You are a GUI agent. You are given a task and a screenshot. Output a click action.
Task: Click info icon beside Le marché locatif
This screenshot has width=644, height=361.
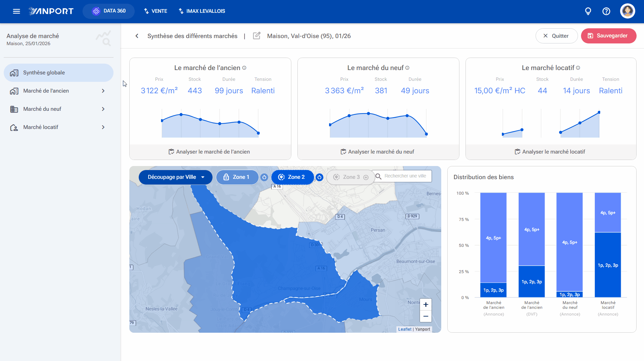point(578,68)
